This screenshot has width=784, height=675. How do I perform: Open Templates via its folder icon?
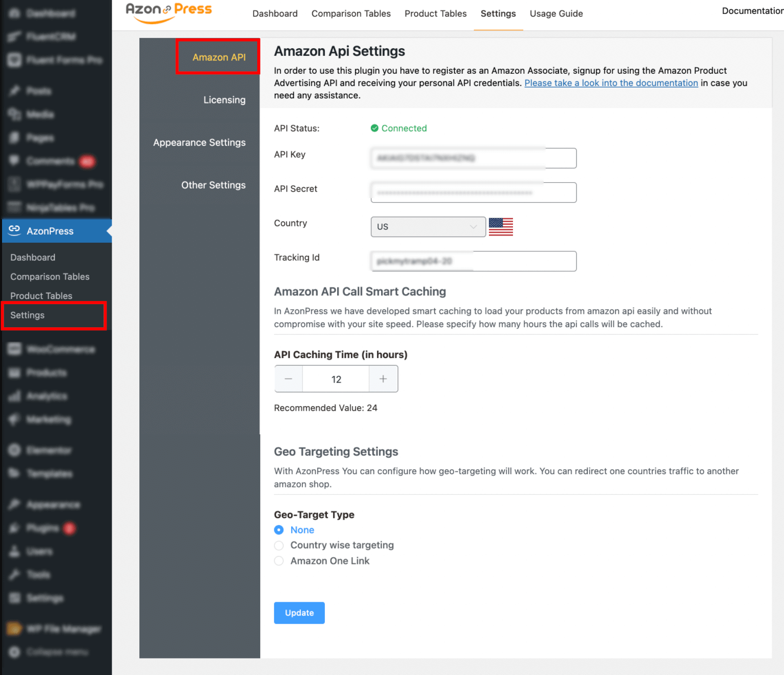tap(14, 473)
